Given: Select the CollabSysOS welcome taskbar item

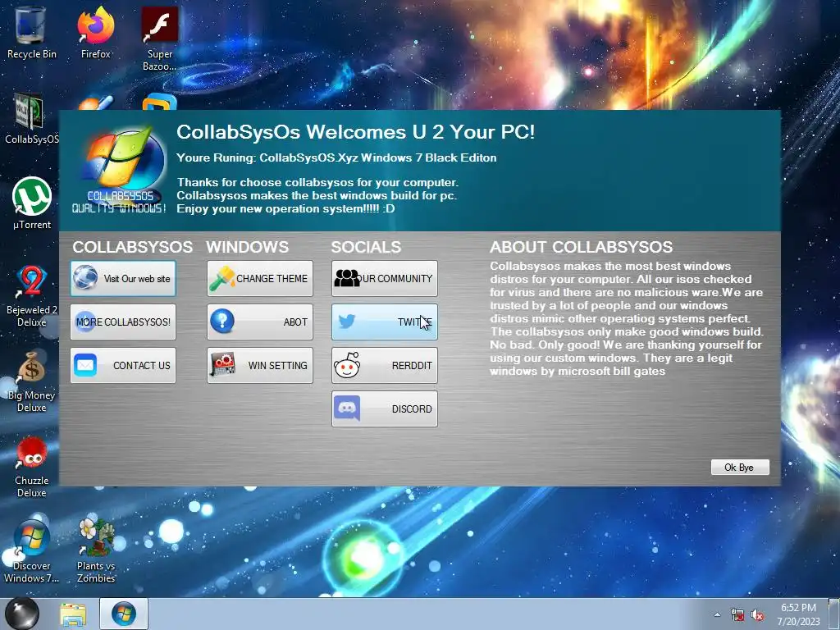Looking at the screenshot, I should (x=124, y=614).
